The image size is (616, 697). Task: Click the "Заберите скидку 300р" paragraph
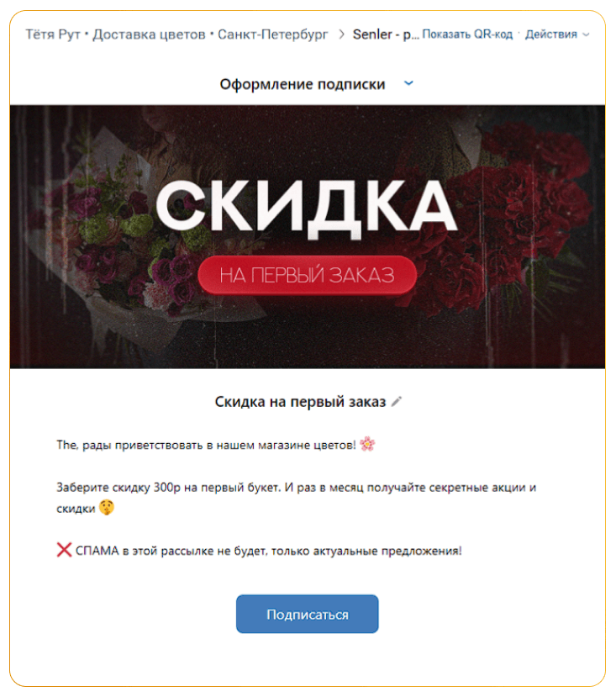[x=296, y=488]
